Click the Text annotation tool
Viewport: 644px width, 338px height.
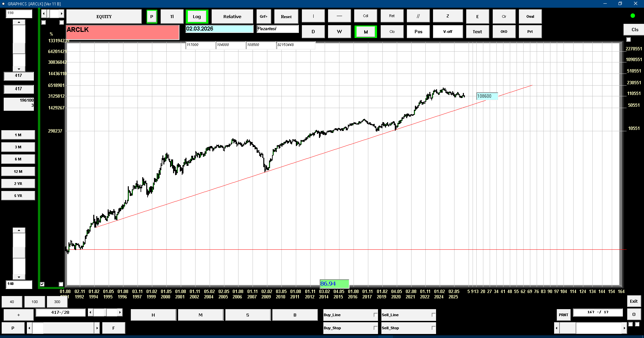(x=477, y=32)
